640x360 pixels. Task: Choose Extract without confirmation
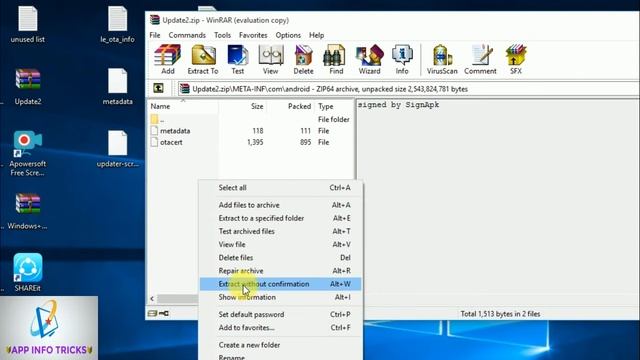coord(280,284)
